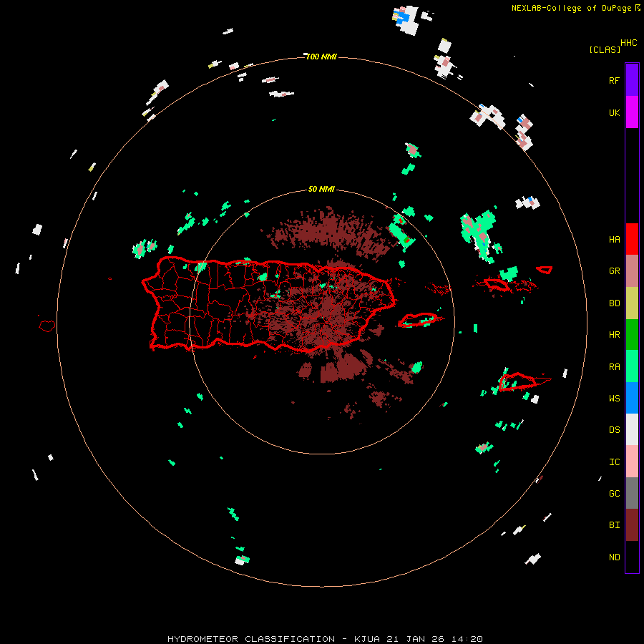Click the HA legend label

pyautogui.click(x=614, y=240)
